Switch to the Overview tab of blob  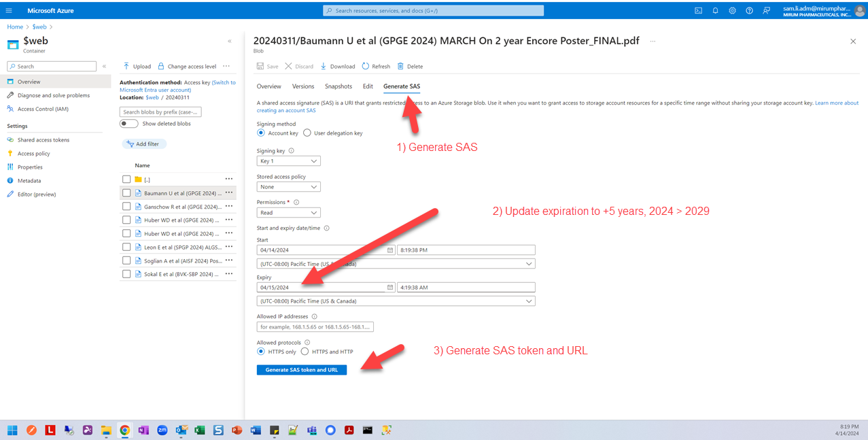pyautogui.click(x=269, y=86)
